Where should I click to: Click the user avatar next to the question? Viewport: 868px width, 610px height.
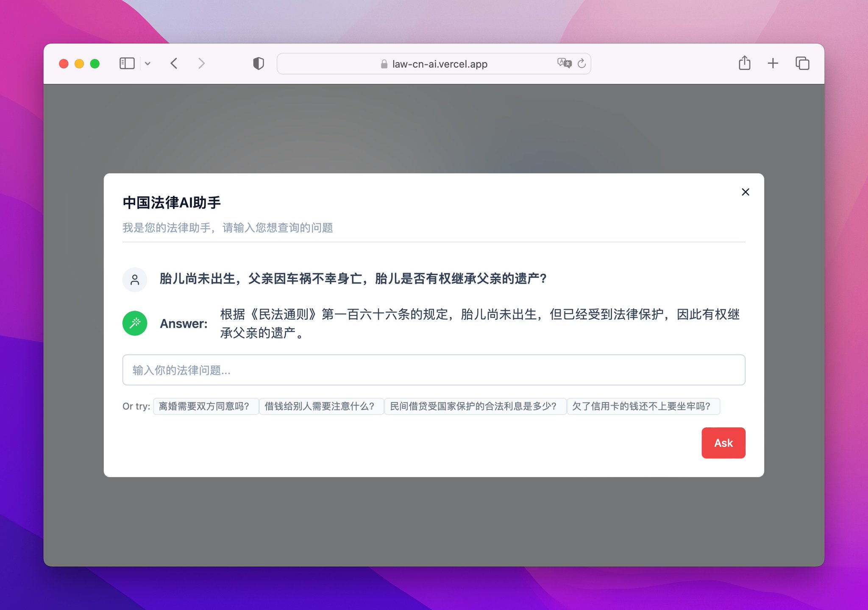(135, 279)
